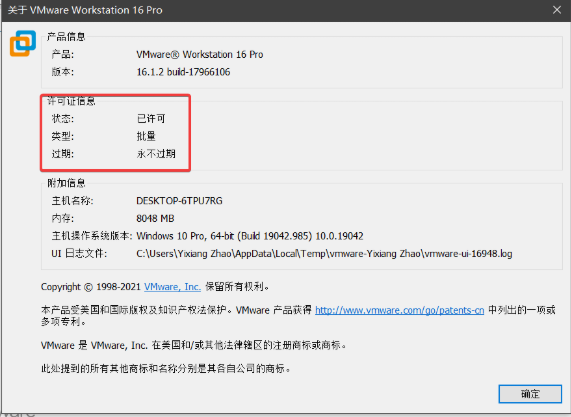
Task: Click the Copyright 1998-2021 text
Action: pos(91,287)
